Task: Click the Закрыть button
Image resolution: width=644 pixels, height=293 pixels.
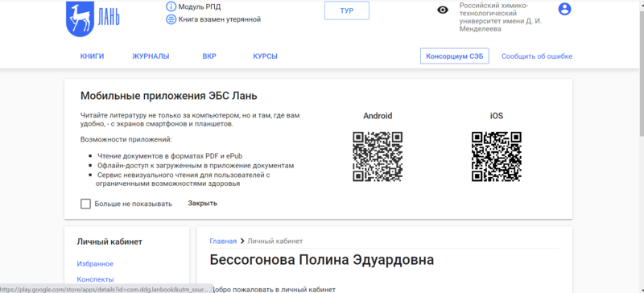Action: point(203,204)
